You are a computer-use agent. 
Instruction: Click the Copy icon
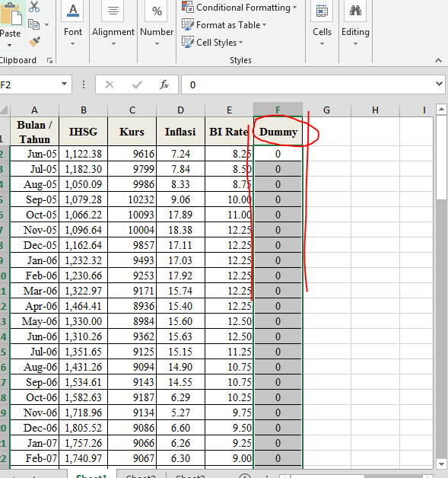pyautogui.click(x=33, y=24)
